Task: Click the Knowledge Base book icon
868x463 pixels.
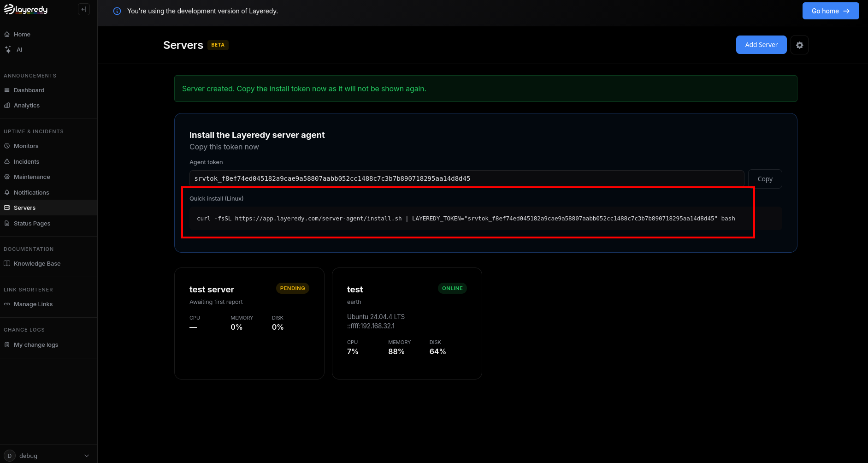Action: click(7, 263)
